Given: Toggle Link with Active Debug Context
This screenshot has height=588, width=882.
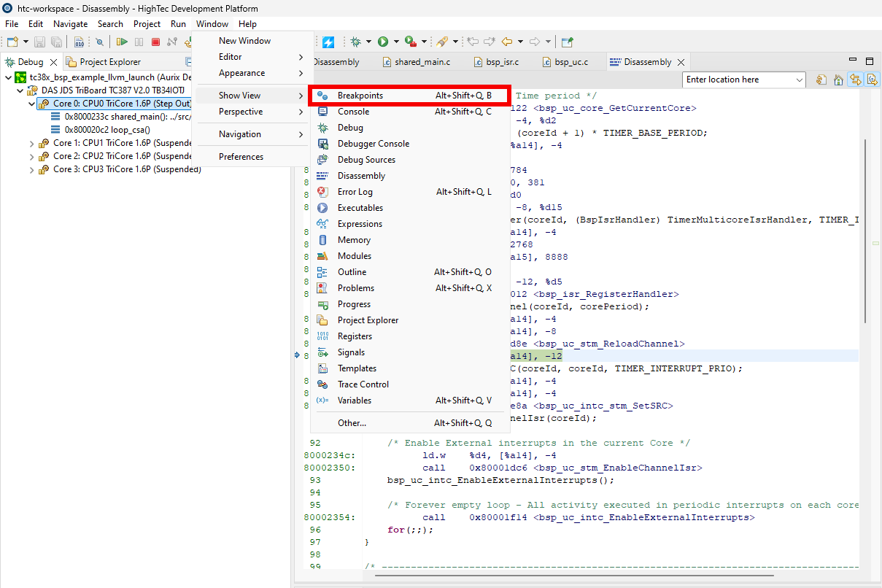Looking at the screenshot, I should click(855, 80).
